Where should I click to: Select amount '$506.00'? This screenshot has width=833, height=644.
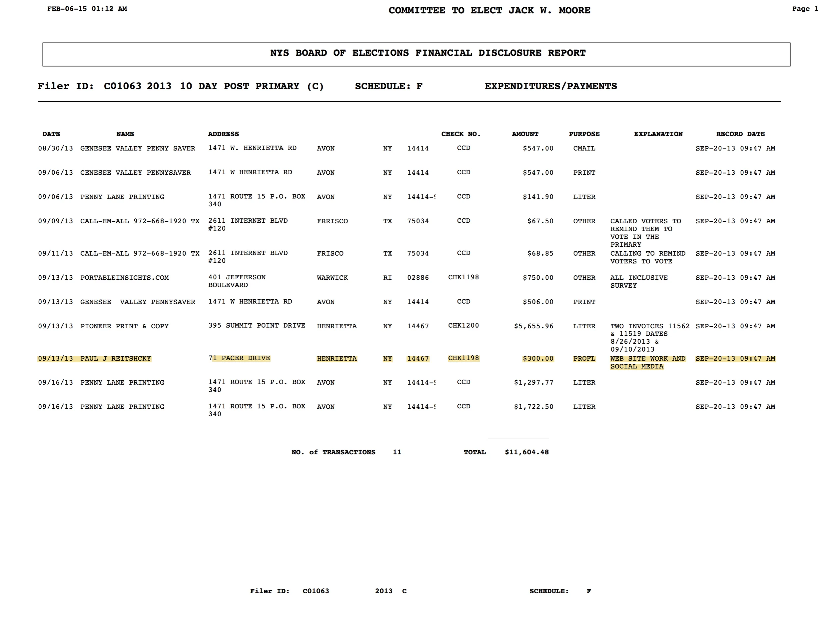pos(538,302)
